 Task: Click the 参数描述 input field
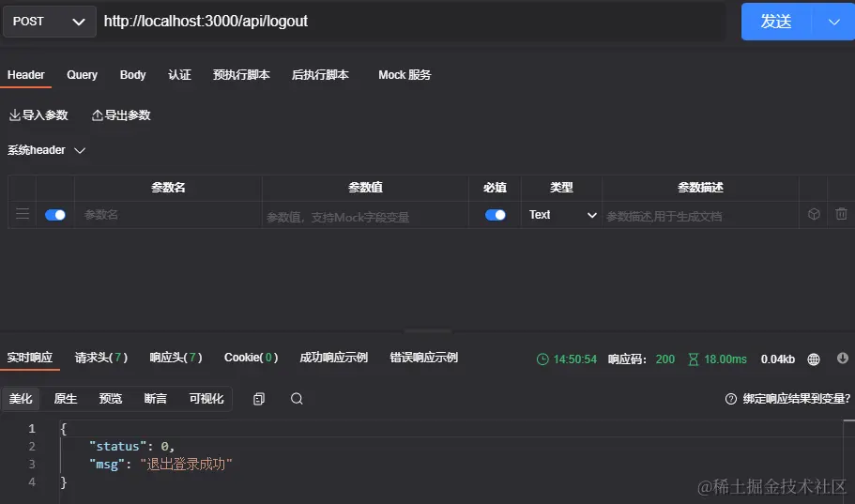pyautogui.click(x=701, y=217)
